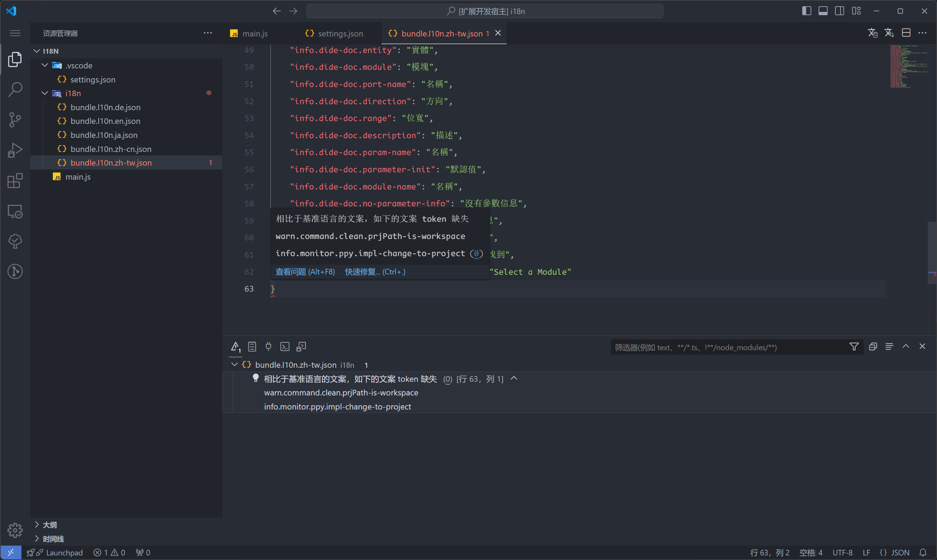The height and width of the screenshot is (560, 937).
Task: Switch to the settings.json editor tab
Action: tap(339, 33)
